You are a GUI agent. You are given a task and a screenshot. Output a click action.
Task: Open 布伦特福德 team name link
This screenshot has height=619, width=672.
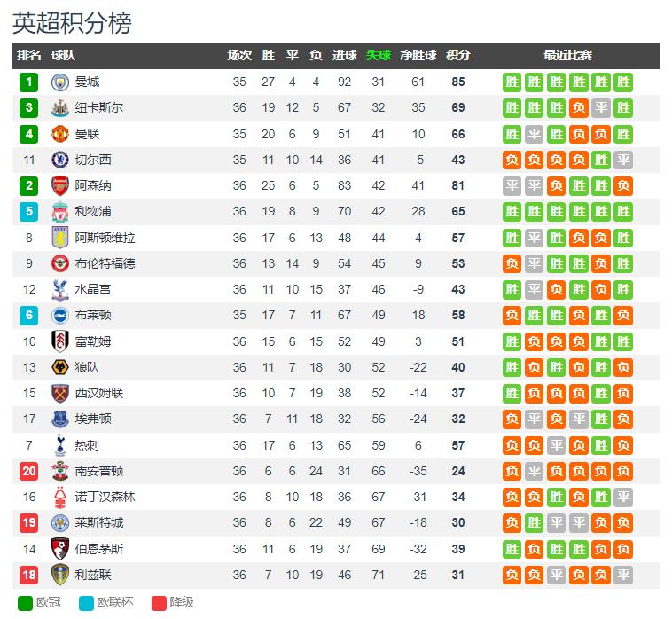coord(105,263)
